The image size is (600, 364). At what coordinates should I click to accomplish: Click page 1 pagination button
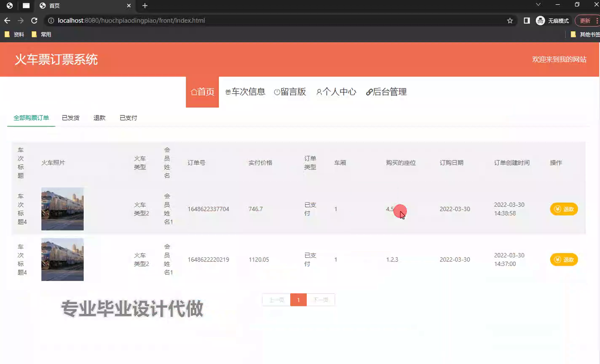click(x=298, y=300)
